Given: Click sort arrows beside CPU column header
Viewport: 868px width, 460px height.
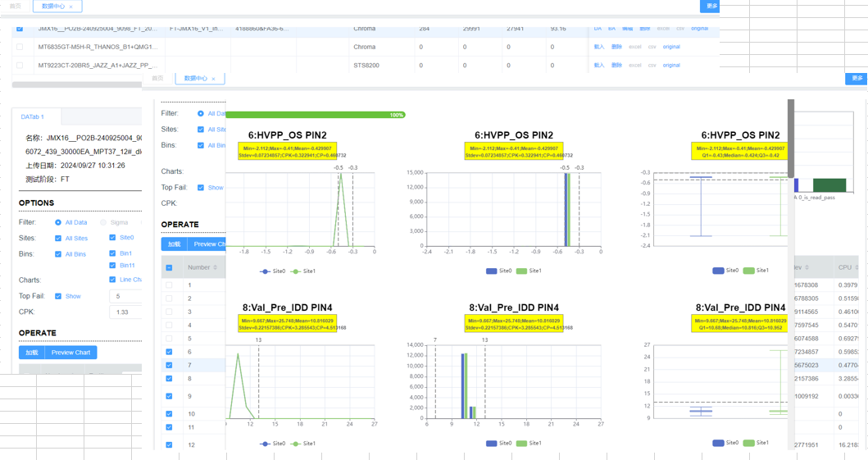Looking at the screenshot, I should click(x=857, y=267).
